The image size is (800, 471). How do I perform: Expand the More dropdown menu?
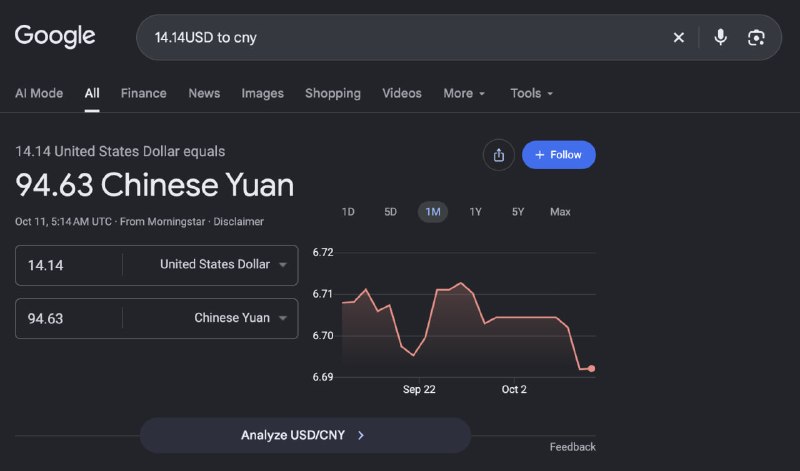[464, 93]
